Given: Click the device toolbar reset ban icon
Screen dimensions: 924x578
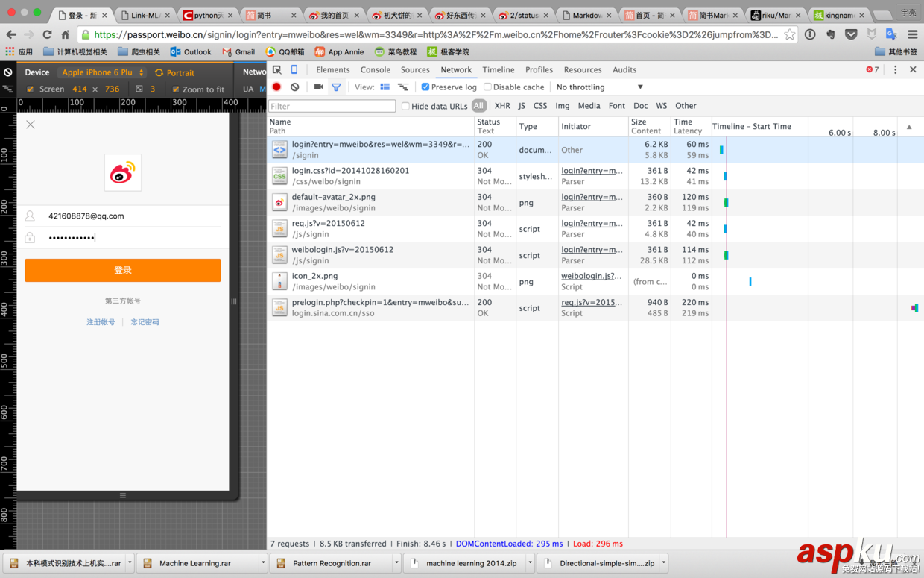Looking at the screenshot, I should (8, 72).
